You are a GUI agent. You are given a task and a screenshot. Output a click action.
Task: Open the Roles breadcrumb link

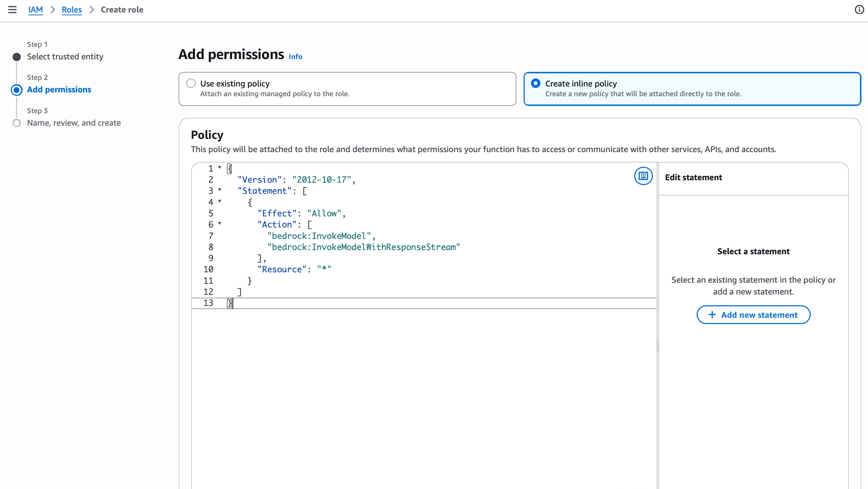click(x=72, y=10)
